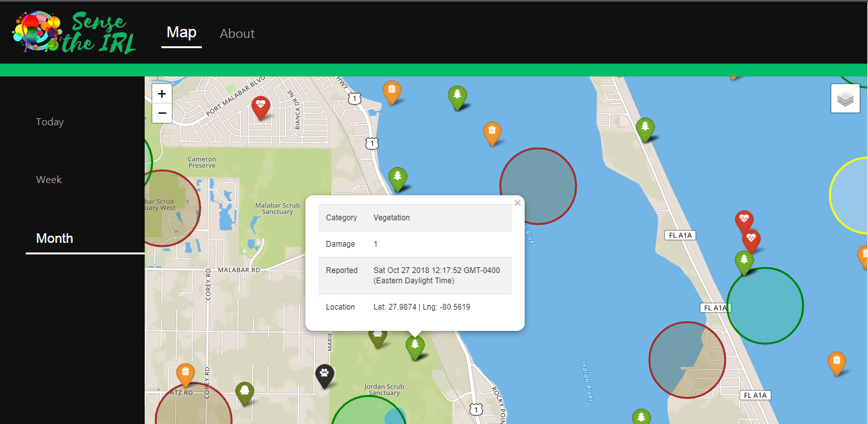Select the black paw print marker
868x424 pixels.
coord(325,376)
